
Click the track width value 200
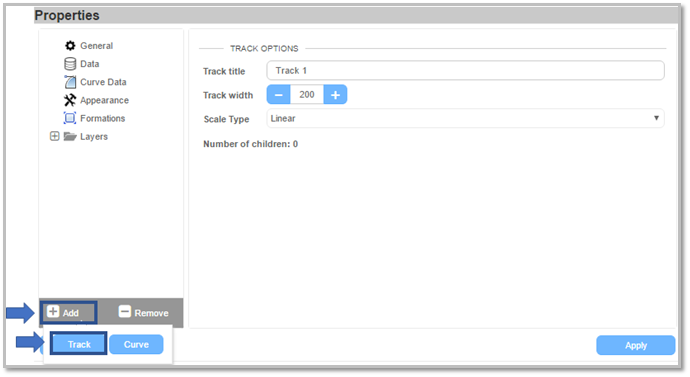click(307, 95)
